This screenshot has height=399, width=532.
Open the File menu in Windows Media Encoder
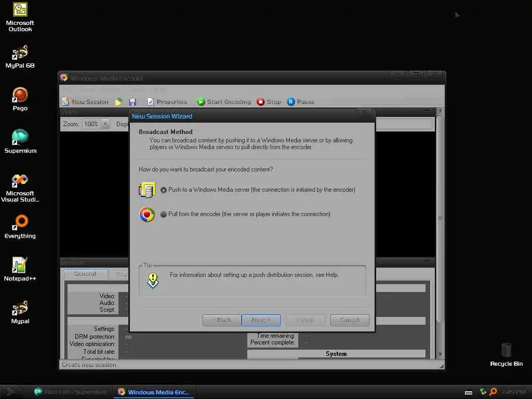(x=68, y=89)
